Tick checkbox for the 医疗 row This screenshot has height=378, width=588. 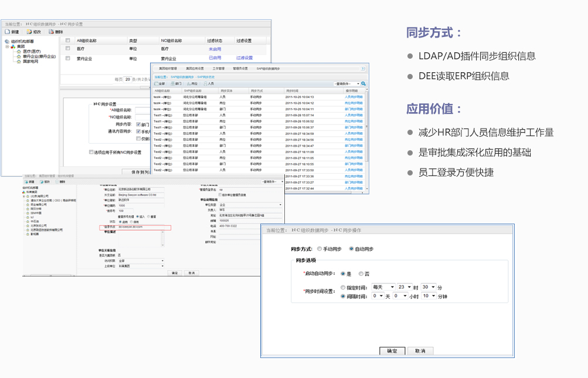pos(68,48)
